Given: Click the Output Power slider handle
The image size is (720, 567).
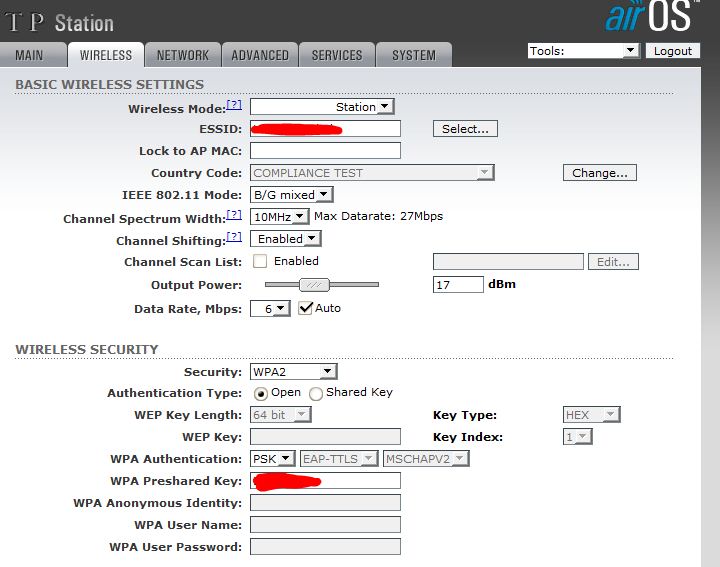Looking at the screenshot, I should click(x=315, y=285).
